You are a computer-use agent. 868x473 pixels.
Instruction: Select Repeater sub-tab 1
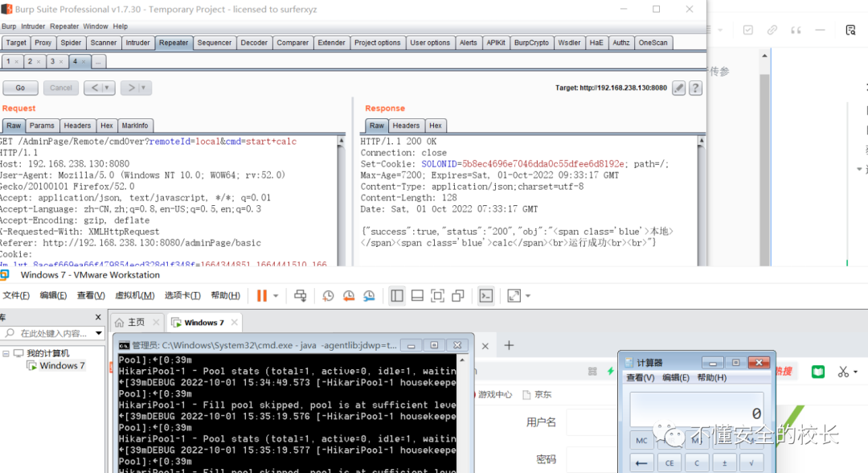(8, 61)
